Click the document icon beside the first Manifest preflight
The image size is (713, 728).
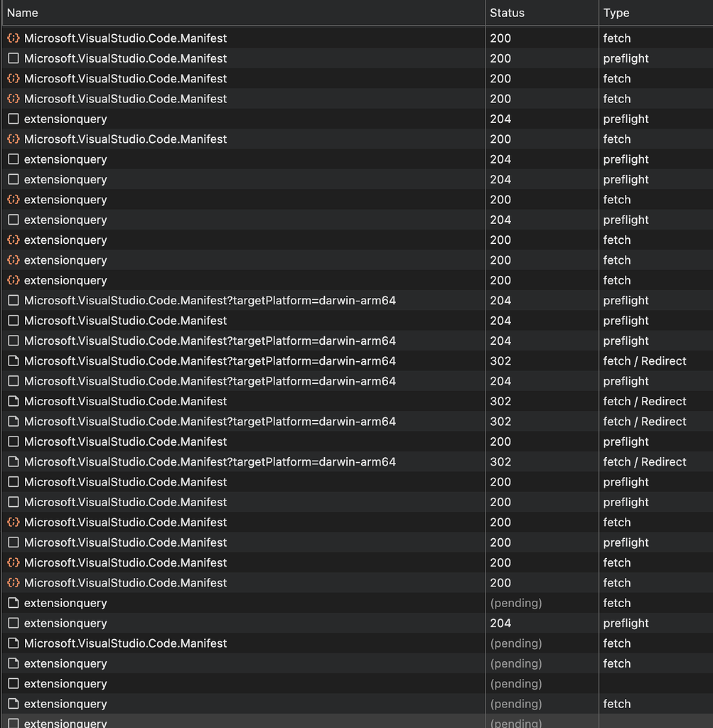tap(13, 58)
